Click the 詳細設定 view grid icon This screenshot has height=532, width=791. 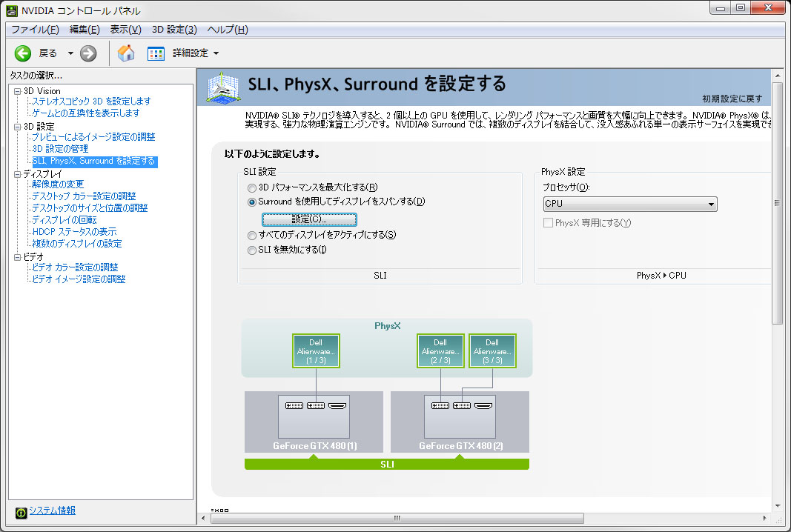pyautogui.click(x=156, y=53)
